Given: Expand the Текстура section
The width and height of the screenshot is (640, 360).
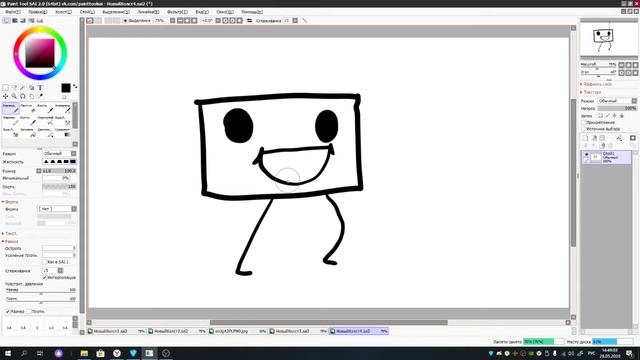Looking at the screenshot, I should pos(591,92).
